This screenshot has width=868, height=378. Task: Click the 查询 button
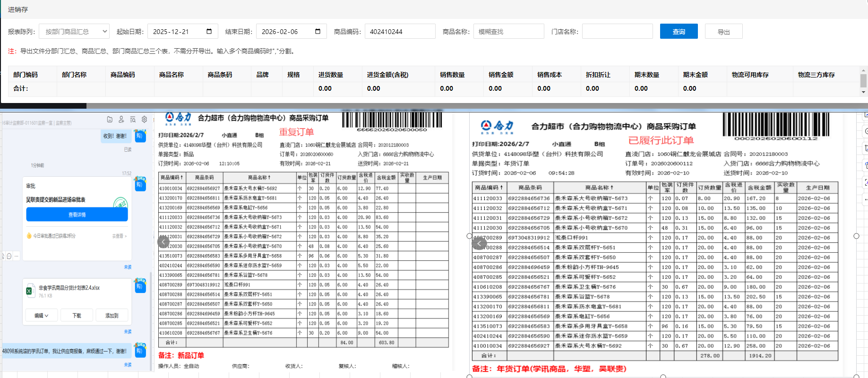pyautogui.click(x=679, y=32)
